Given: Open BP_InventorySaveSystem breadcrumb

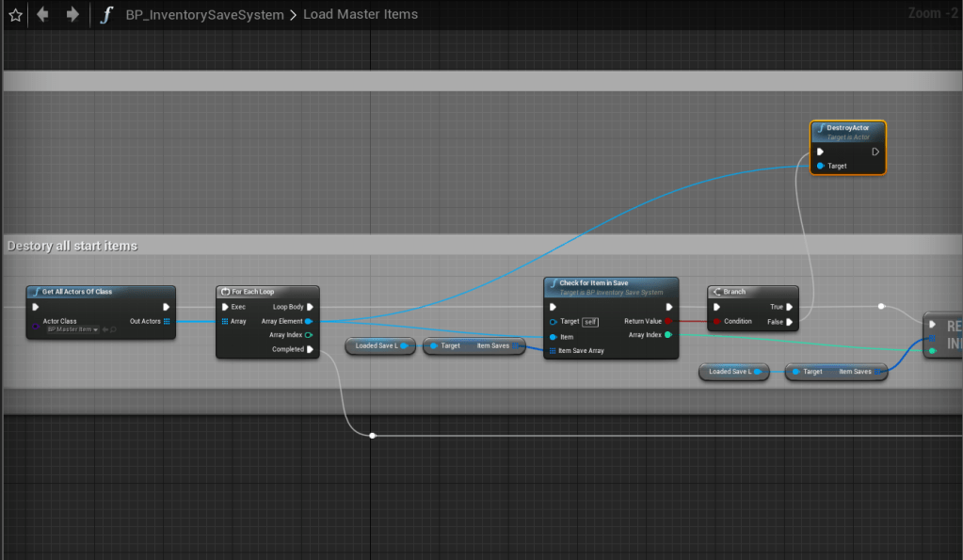Looking at the screenshot, I should pos(204,15).
